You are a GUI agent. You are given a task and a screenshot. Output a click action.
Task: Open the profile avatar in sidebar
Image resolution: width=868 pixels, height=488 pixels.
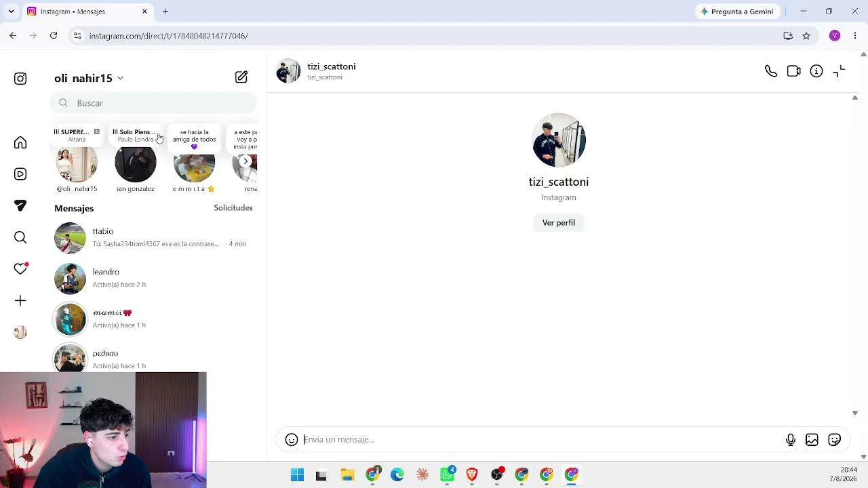point(20,332)
